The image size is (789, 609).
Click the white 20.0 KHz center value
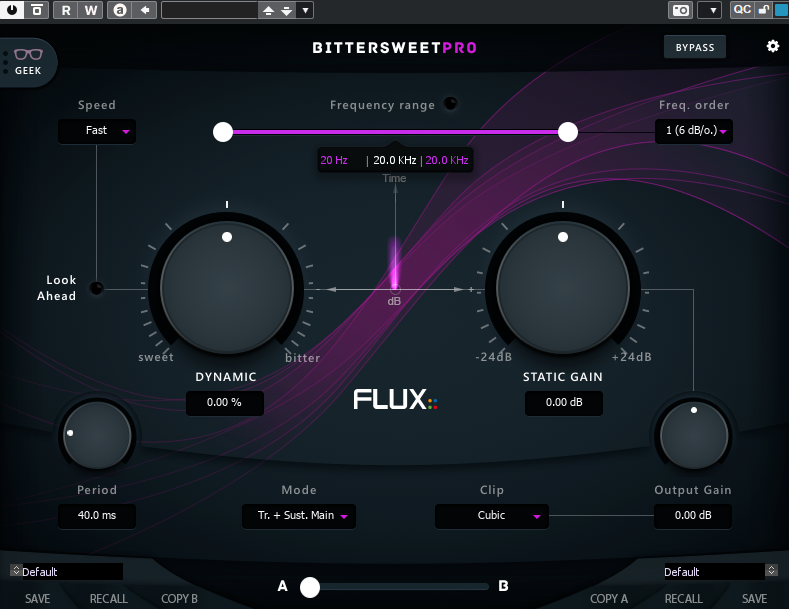click(x=394, y=160)
